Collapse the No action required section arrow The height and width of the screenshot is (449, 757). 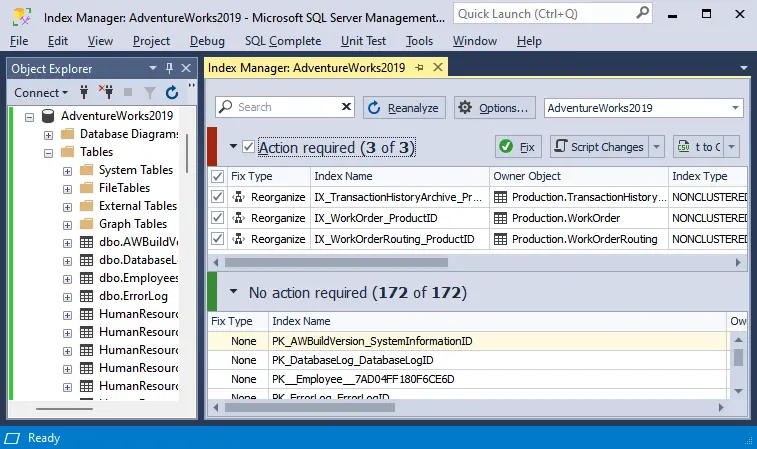[233, 292]
